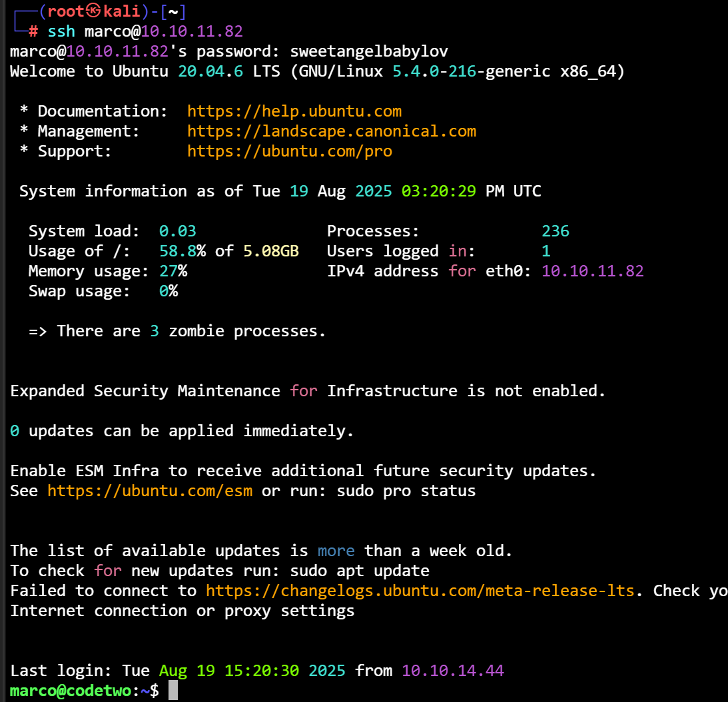Open the landscape.canonical.com management link
This screenshot has height=702, width=728.
tap(331, 131)
